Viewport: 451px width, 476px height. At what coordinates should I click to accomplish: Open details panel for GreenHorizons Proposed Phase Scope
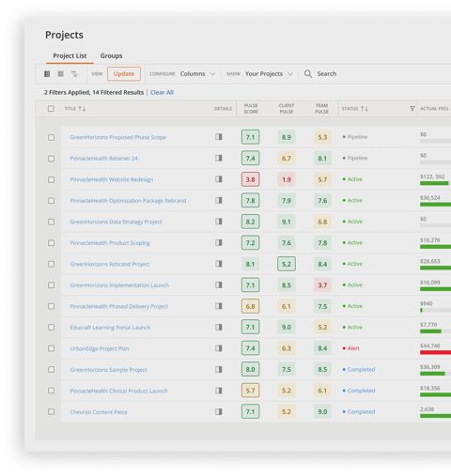pyautogui.click(x=219, y=137)
